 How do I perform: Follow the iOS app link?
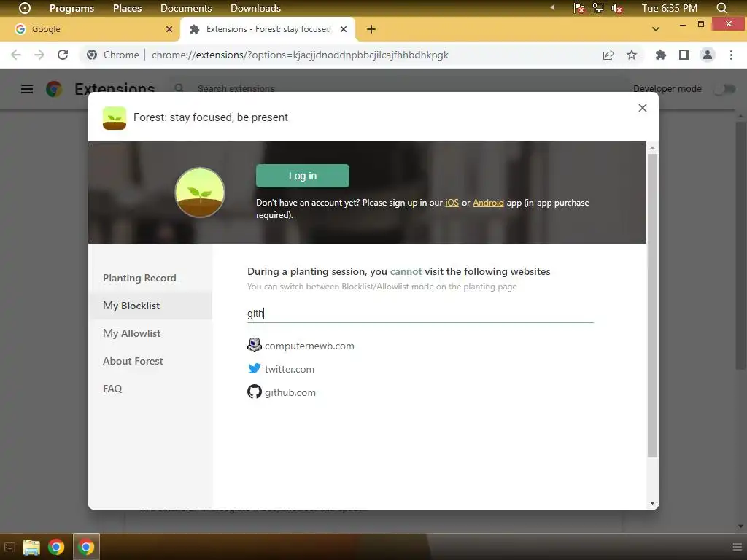click(x=452, y=203)
